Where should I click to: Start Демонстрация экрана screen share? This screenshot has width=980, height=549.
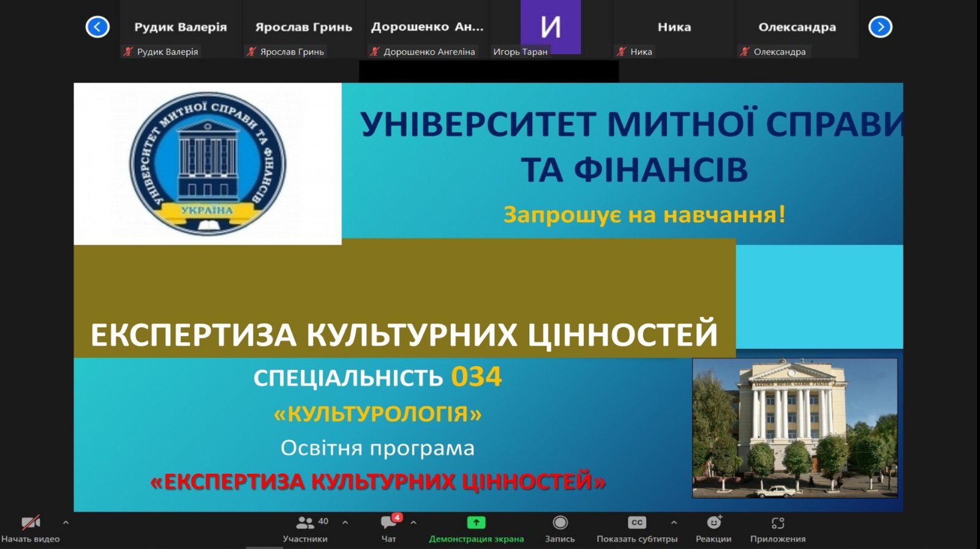click(x=477, y=529)
